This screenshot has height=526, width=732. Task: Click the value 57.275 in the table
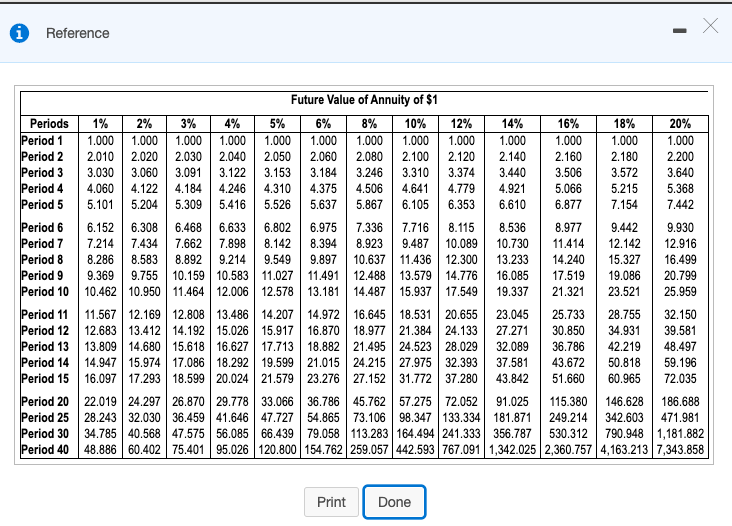point(415,401)
